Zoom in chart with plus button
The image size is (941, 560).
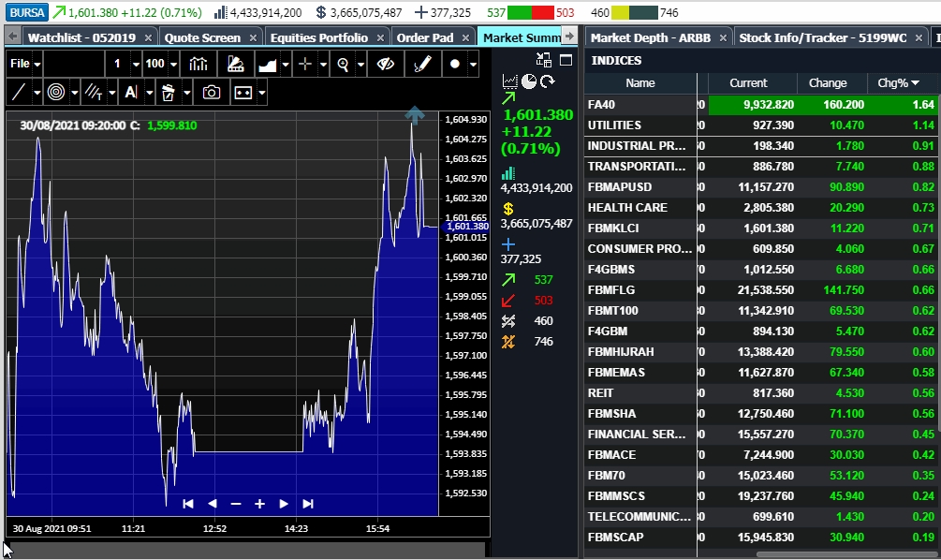[259, 504]
